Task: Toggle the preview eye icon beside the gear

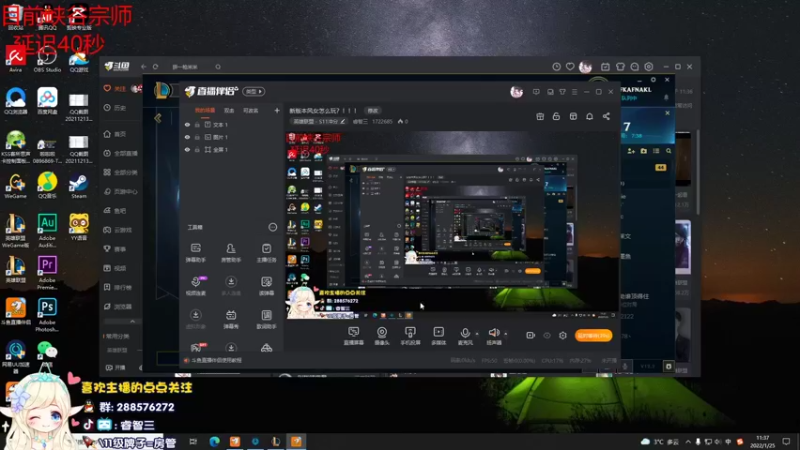Action: pyautogui.click(x=547, y=335)
